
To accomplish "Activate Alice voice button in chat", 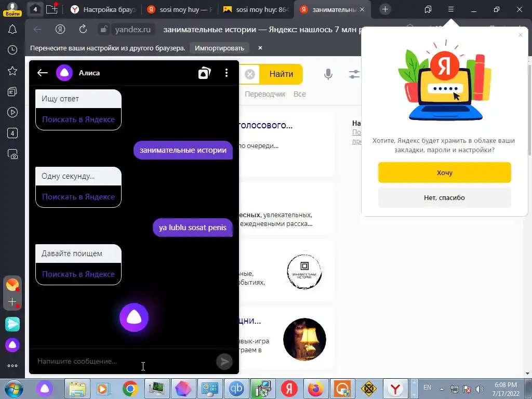I will (x=134, y=317).
